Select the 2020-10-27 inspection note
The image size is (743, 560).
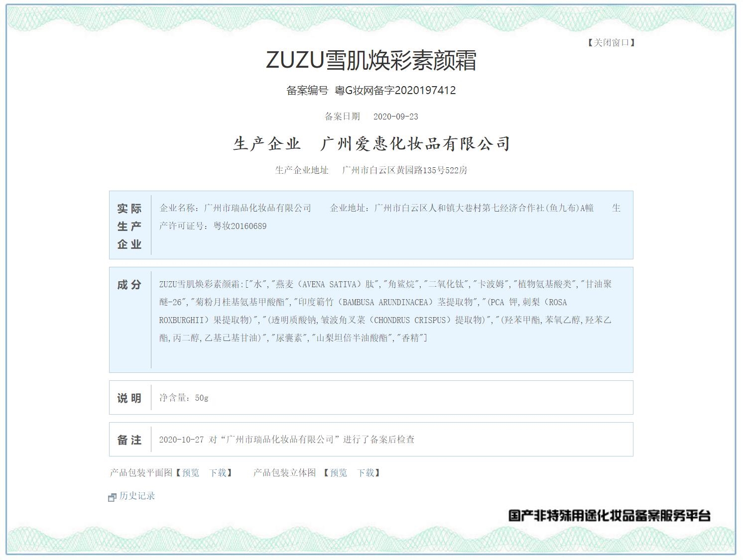click(287, 440)
